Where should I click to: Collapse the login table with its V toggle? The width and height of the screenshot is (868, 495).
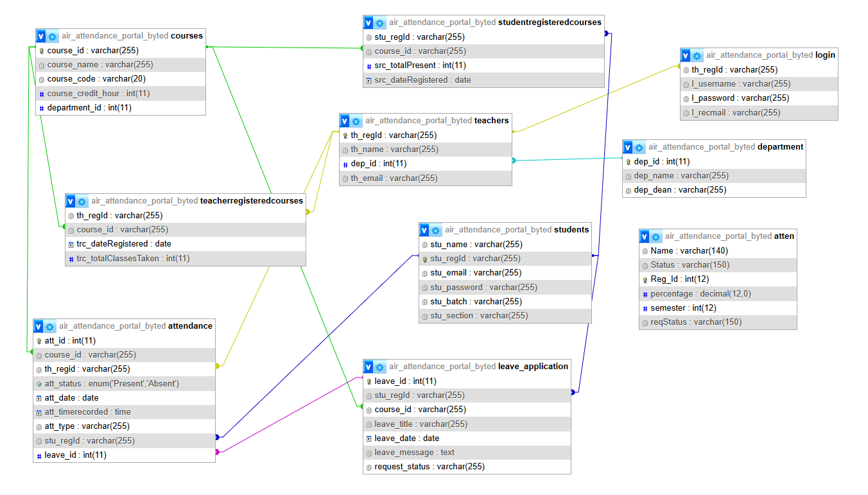click(x=686, y=55)
